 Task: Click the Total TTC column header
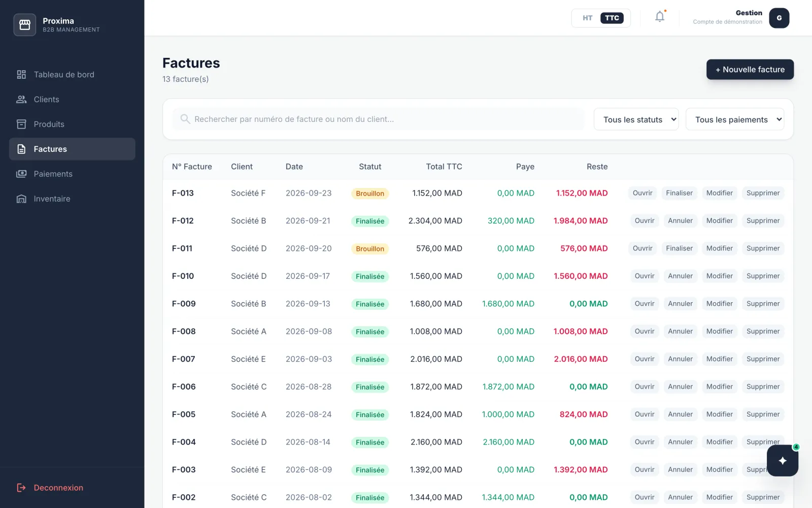coord(444,167)
